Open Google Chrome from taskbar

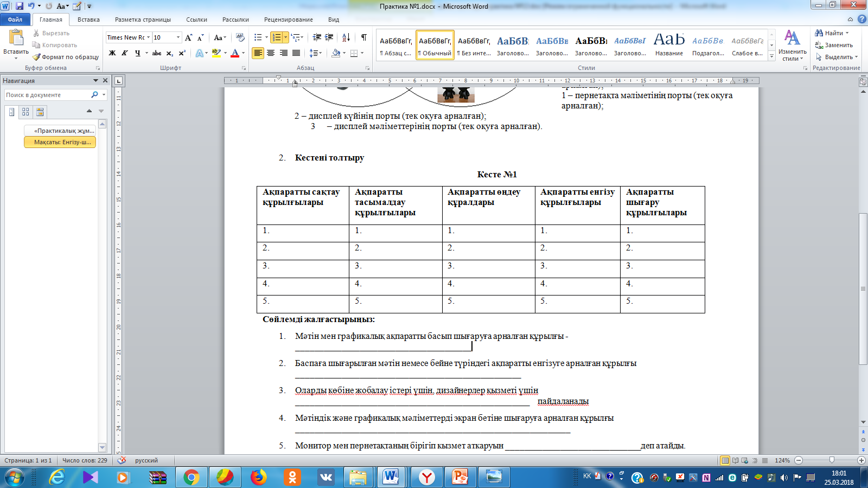pos(191,477)
